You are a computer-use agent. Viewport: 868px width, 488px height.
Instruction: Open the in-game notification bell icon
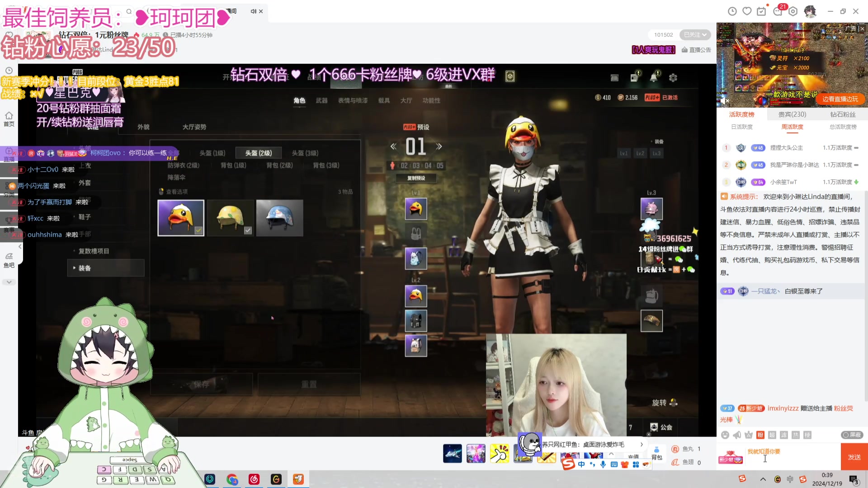pyautogui.click(x=654, y=77)
